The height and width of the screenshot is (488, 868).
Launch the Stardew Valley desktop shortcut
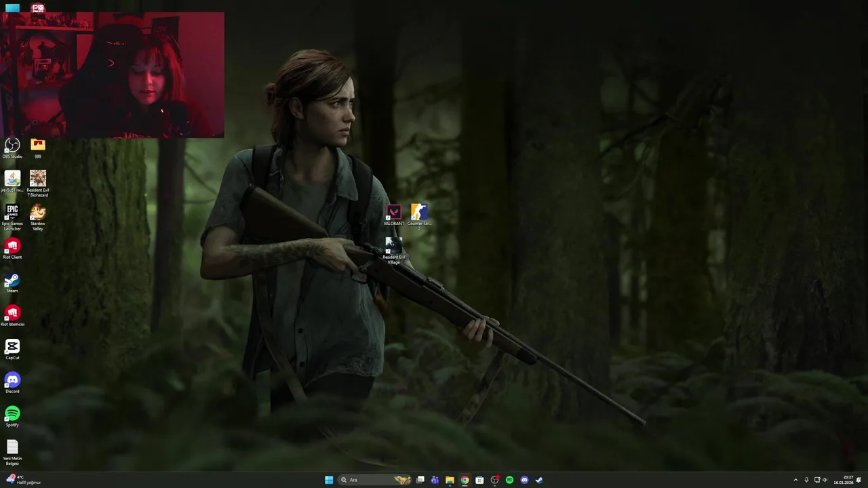click(38, 218)
